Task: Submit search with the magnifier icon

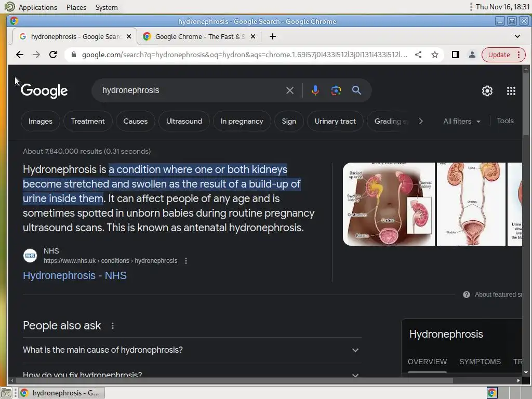Action: click(x=356, y=90)
